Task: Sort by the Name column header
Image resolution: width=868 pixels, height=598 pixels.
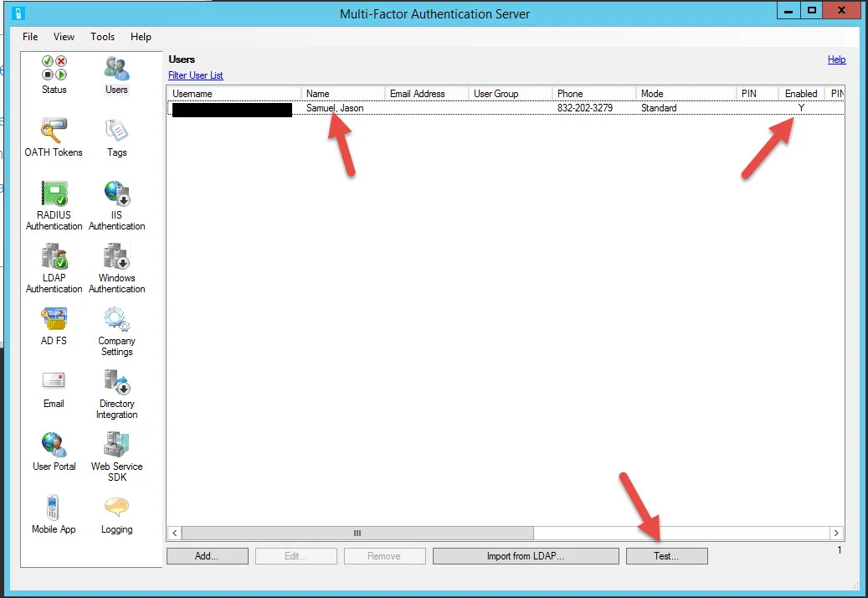Action: click(342, 94)
